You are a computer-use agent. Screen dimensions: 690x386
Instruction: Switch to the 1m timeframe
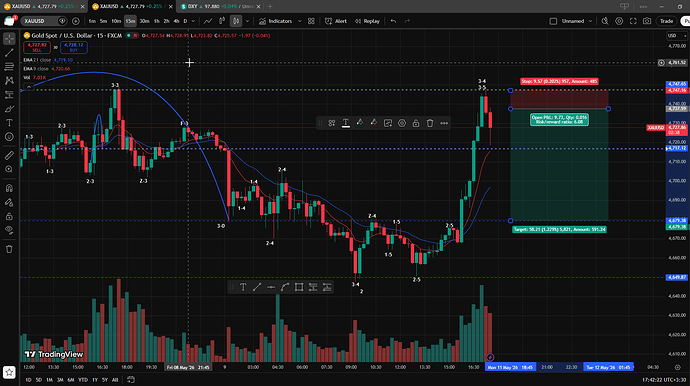pyautogui.click(x=92, y=21)
